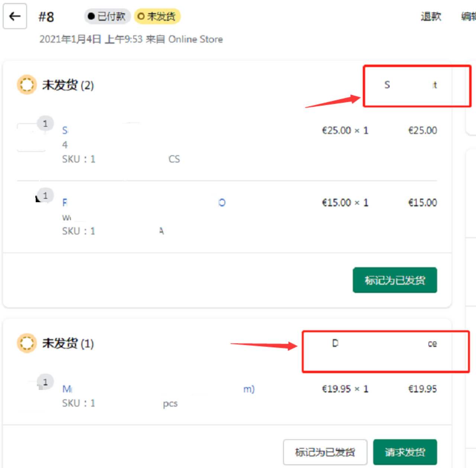
Task: Click the unfulfilled status icon beside 未发货 (2)
Action: [27, 85]
